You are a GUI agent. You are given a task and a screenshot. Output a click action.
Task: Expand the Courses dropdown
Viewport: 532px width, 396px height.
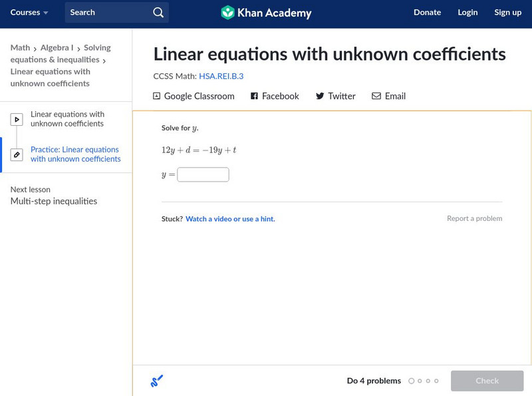point(29,13)
